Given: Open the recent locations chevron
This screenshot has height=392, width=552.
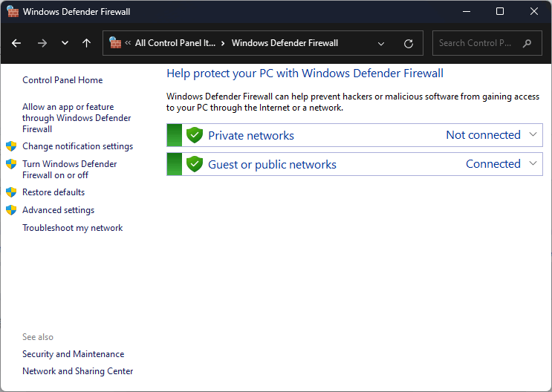Looking at the screenshot, I should [65, 43].
